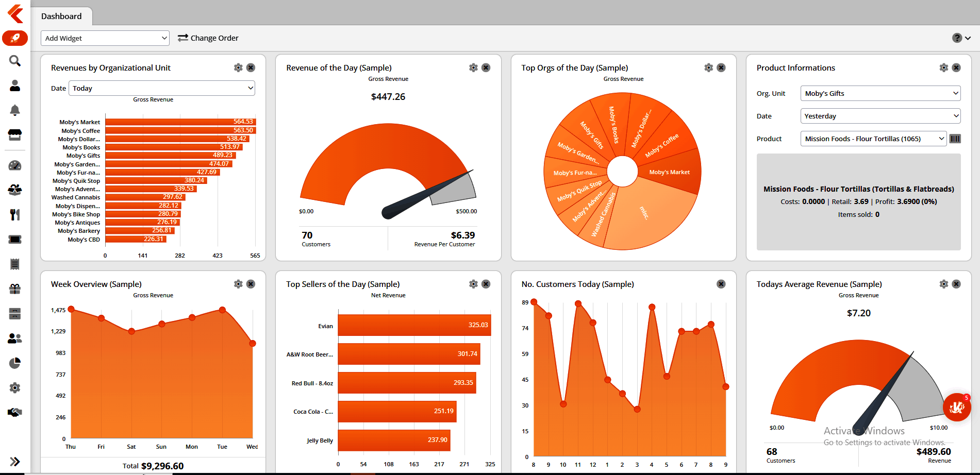Click the pie chart reports icon
Screen dimensions: 980x475
click(x=15, y=363)
